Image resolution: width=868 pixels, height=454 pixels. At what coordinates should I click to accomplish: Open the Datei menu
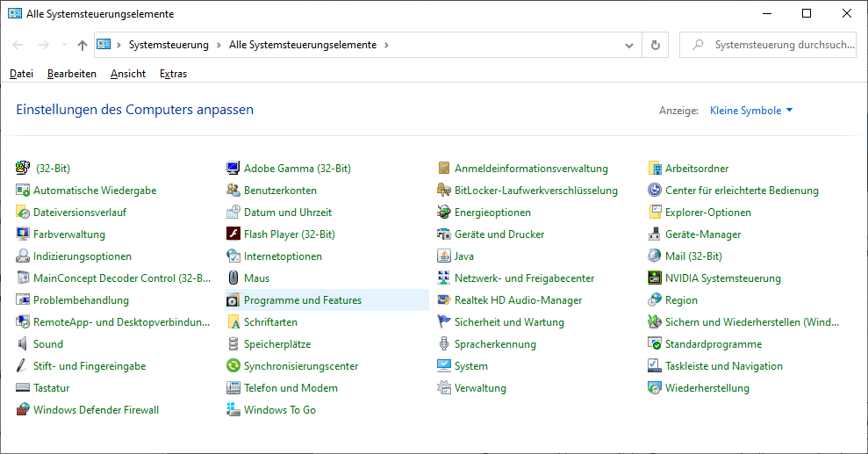pos(22,74)
